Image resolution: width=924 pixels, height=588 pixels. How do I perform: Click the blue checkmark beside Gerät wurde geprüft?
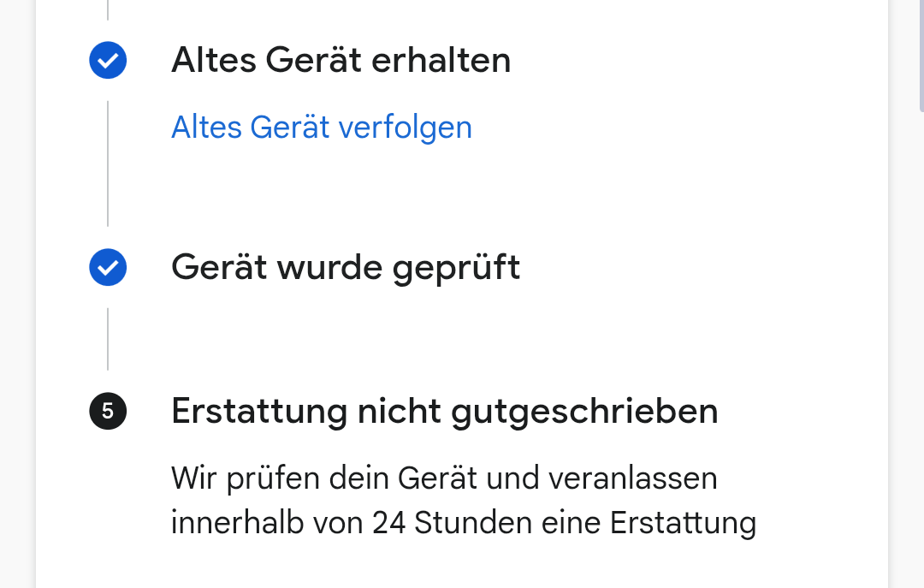coord(108,267)
